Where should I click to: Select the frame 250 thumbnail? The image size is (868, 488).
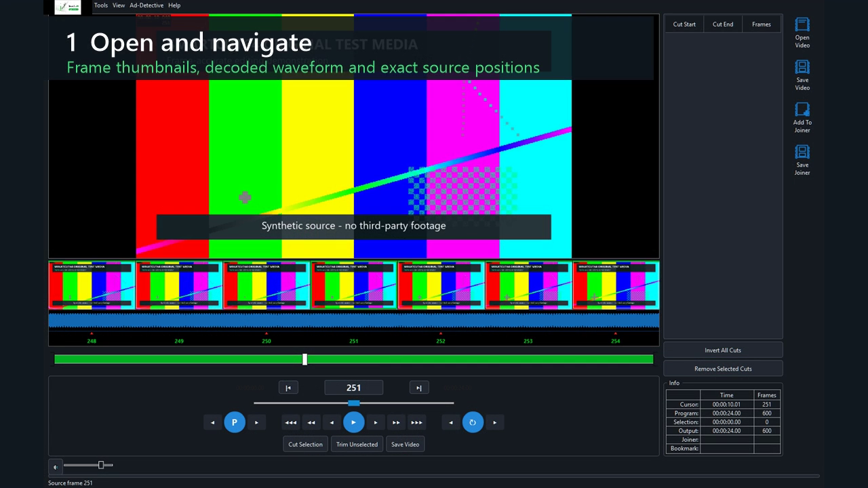coord(267,285)
